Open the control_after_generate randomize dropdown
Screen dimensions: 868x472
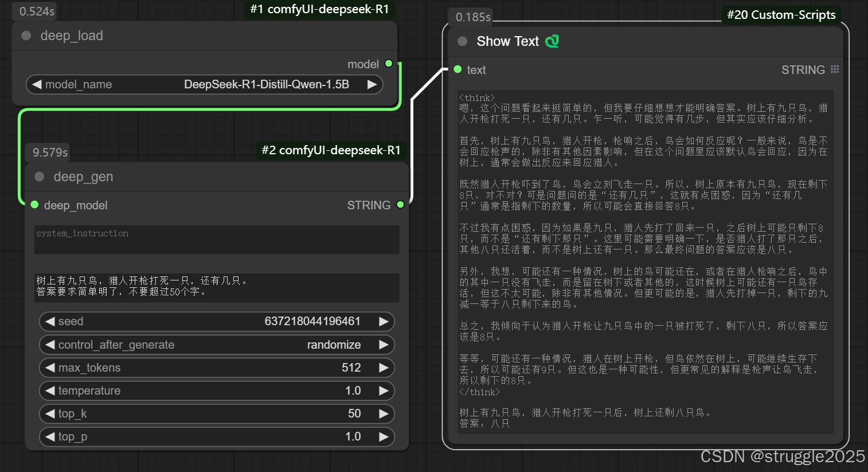point(217,345)
